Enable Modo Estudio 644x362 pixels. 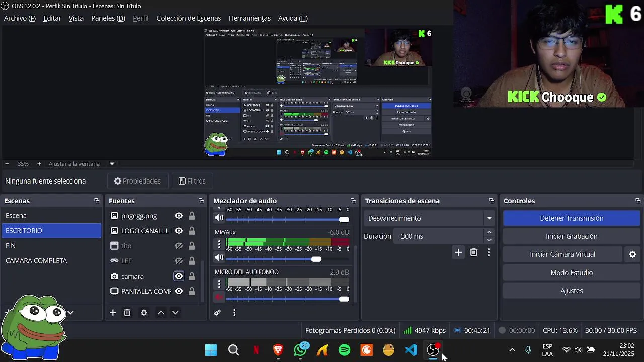(x=572, y=273)
